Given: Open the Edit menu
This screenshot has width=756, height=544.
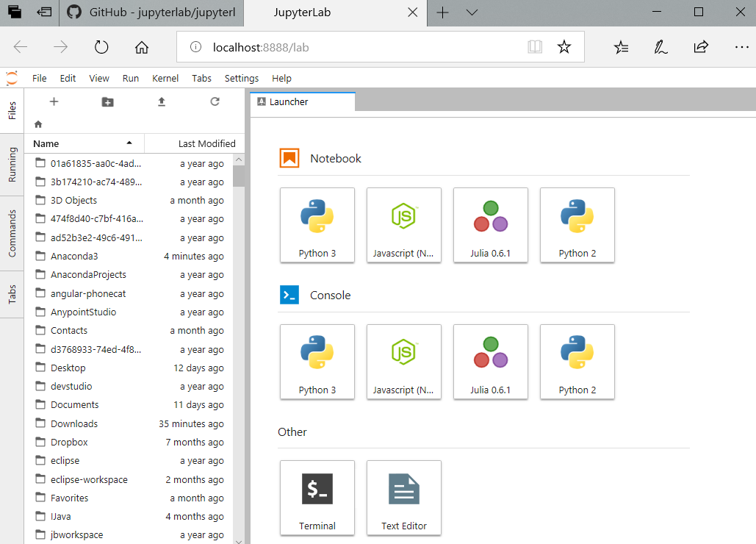Looking at the screenshot, I should [x=68, y=78].
